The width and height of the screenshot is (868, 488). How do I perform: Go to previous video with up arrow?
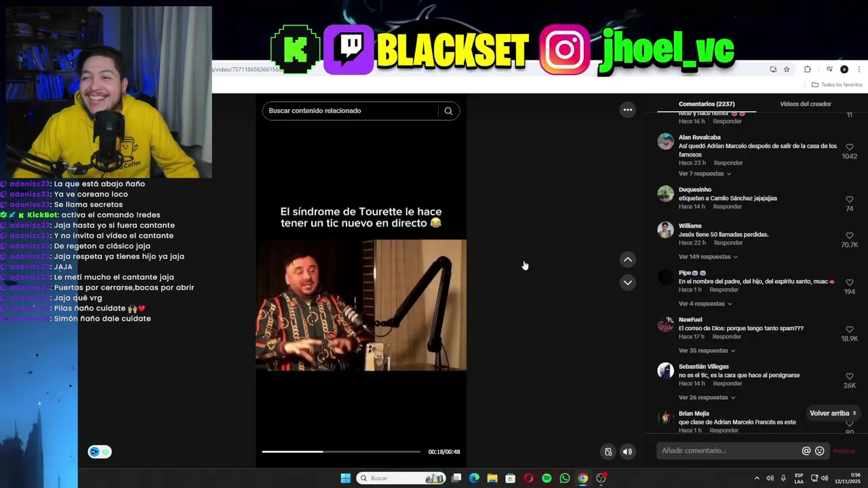point(628,260)
